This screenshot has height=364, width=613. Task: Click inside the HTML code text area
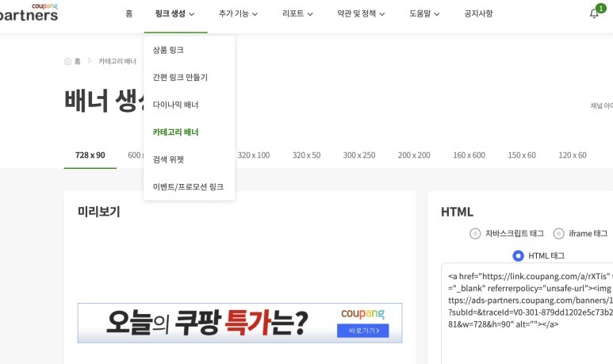tap(527, 312)
